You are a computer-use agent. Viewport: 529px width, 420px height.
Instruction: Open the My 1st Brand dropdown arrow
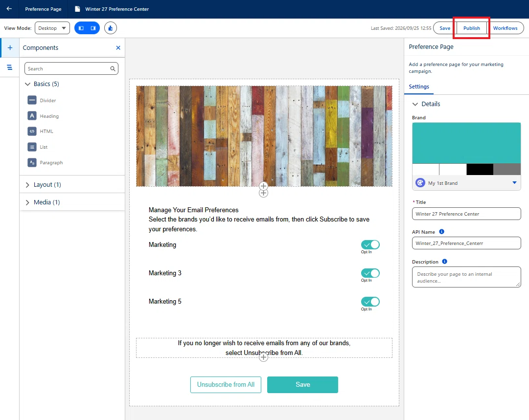point(514,183)
